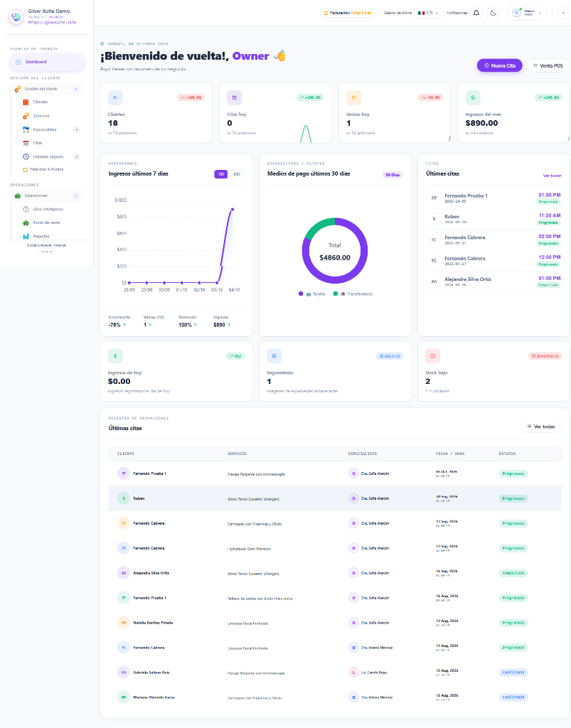Click the Hydrafacial Glow Premium service text
This screenshot has height=728, width=571.
(249, 549)
